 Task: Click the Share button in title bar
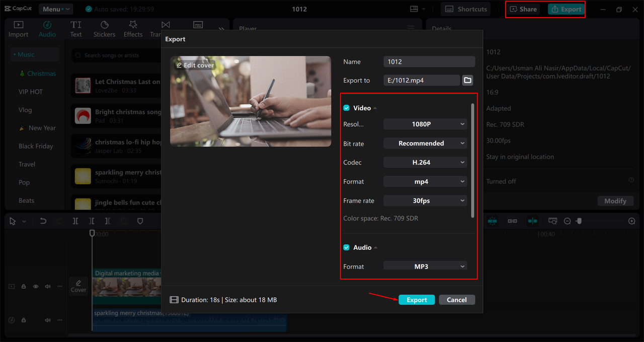[x=523, y=9]
